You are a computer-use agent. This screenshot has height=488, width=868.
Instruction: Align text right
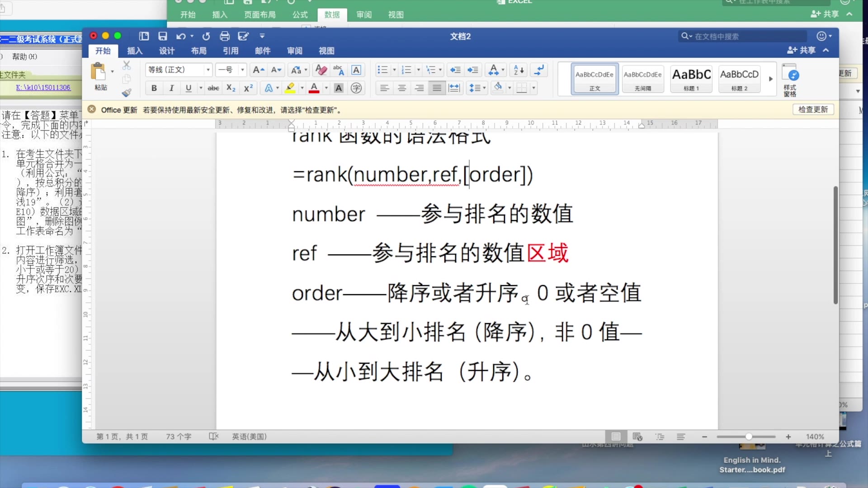[x=420, y=88]
